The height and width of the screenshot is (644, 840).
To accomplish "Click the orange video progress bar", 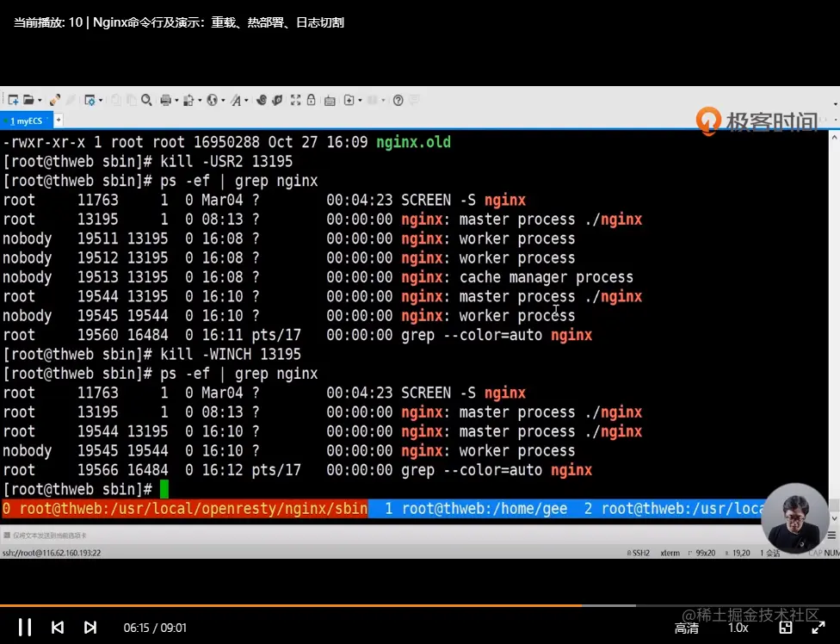I will point(291,606).
